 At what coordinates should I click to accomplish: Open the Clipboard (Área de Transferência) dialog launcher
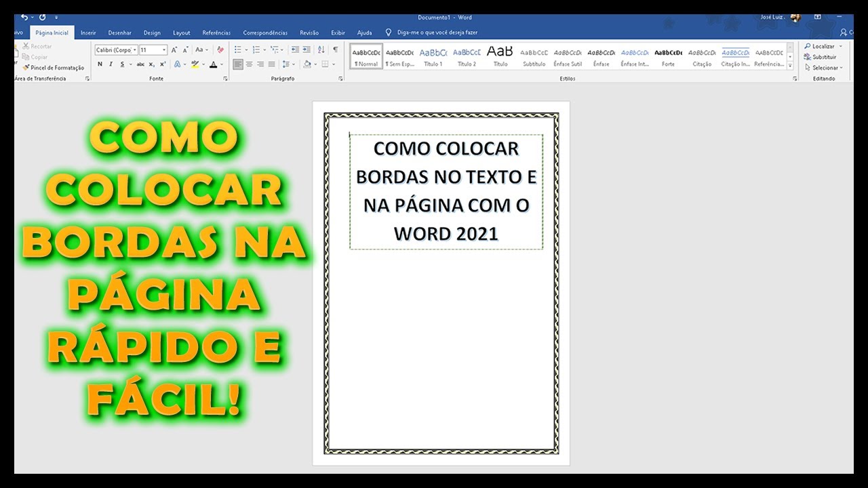[87, 79]
